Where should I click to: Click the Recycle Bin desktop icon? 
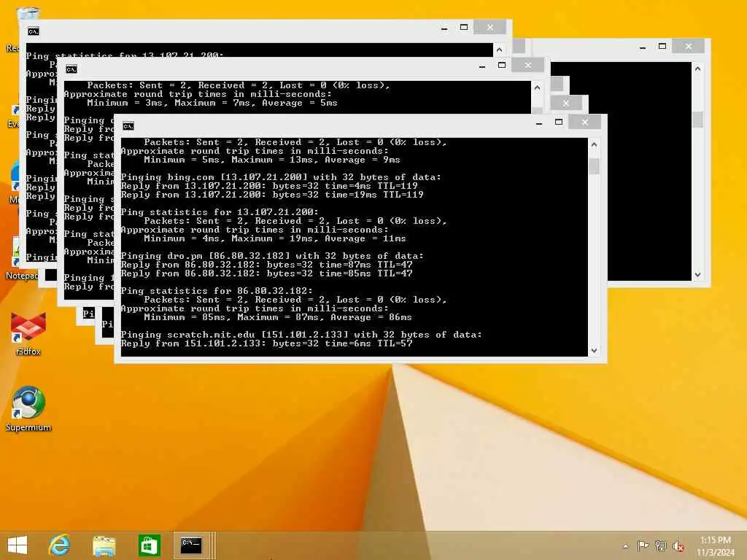coord(28,13)
